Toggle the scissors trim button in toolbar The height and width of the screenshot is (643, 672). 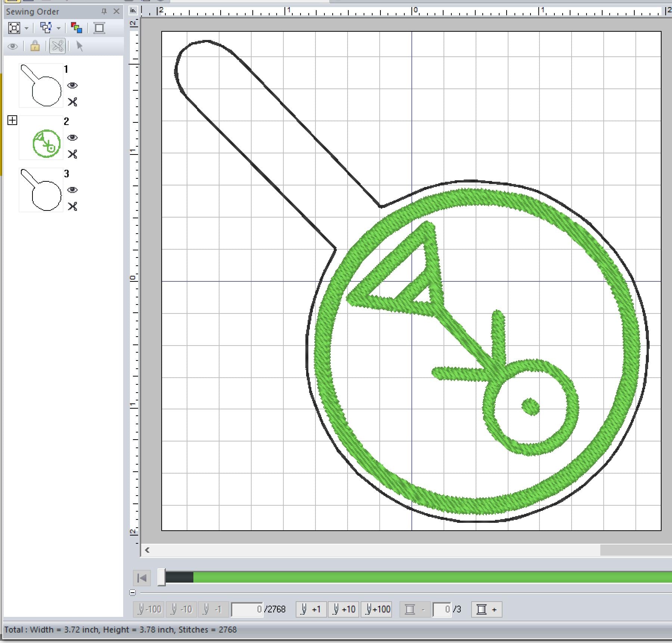click(x=57, y=46)
